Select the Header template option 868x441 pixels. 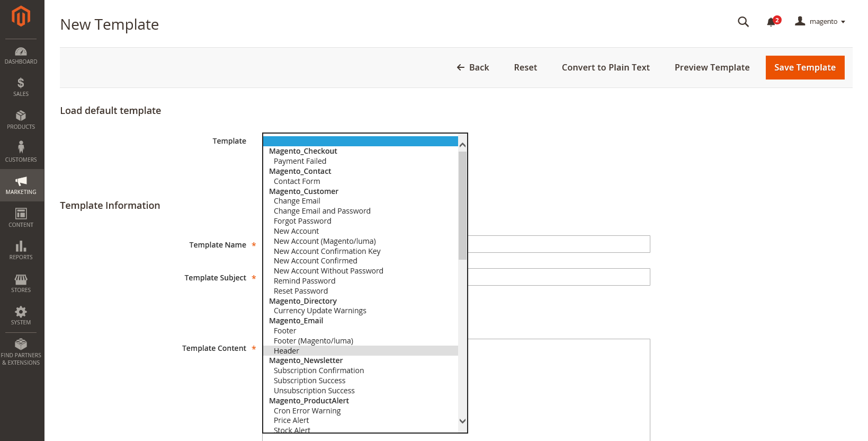pos(361,351)
